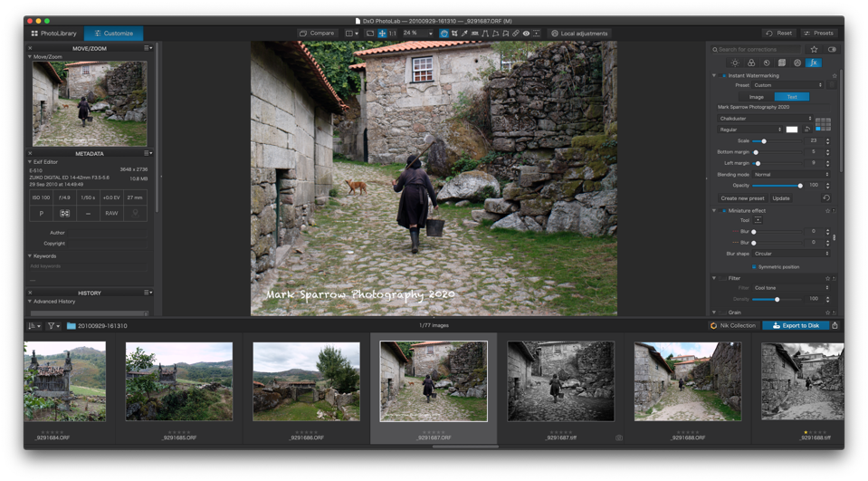Toggle Instant Watermarking on/off
Image resolution: width=868 pixels, height=481 pixels.
click(723, 75)
